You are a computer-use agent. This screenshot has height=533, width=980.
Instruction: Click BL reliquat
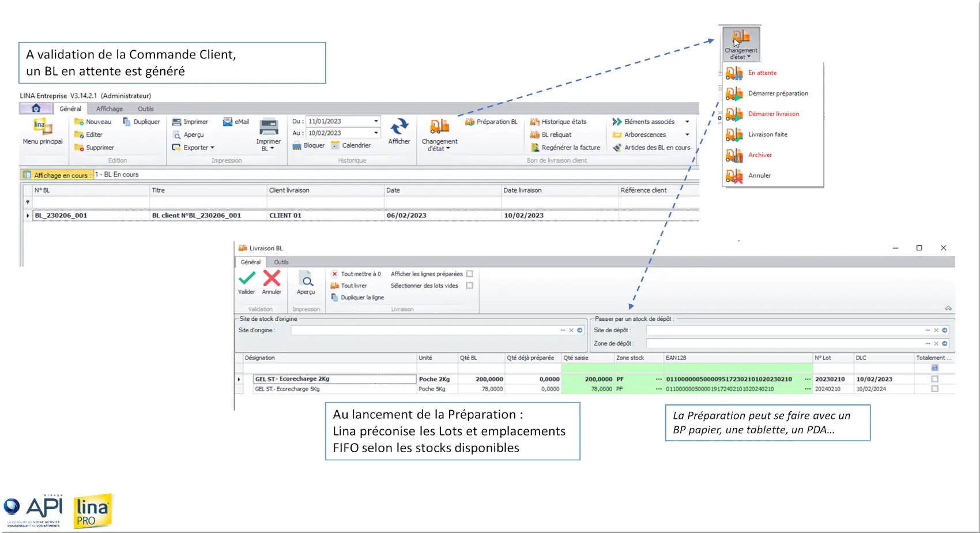click(551, 134)
